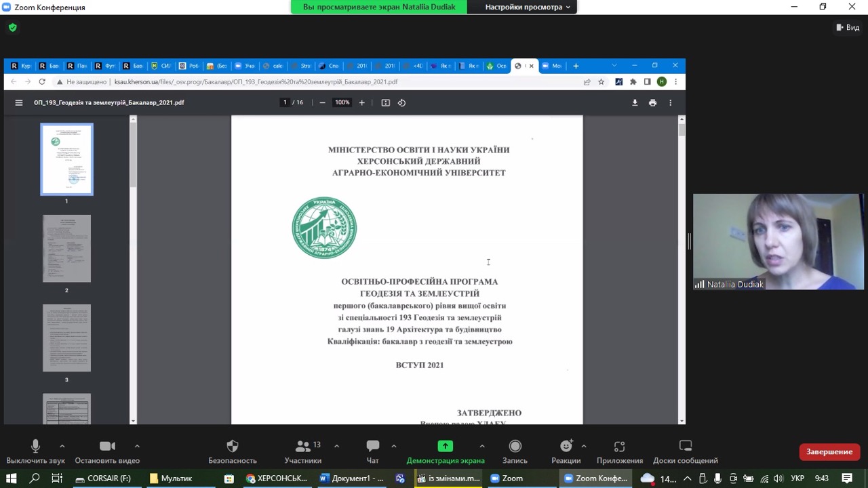This screenshot has width=868, height=488.
Task: Click the ksau.kherson.ua address bar
Action: [256, 81]
